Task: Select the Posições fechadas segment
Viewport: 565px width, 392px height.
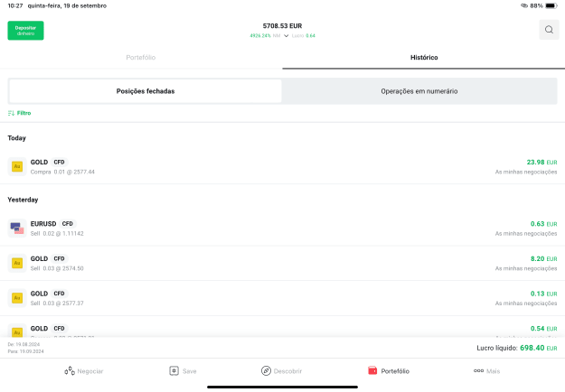Action: click(146, 91)
